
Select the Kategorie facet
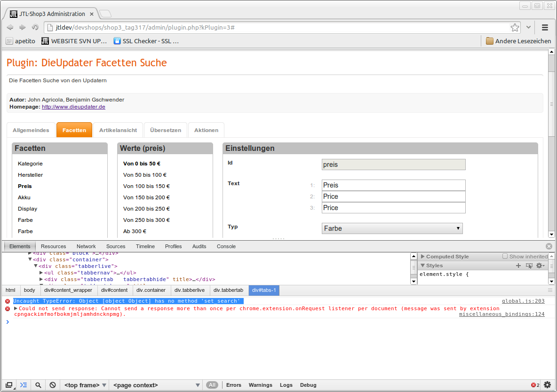30,164
